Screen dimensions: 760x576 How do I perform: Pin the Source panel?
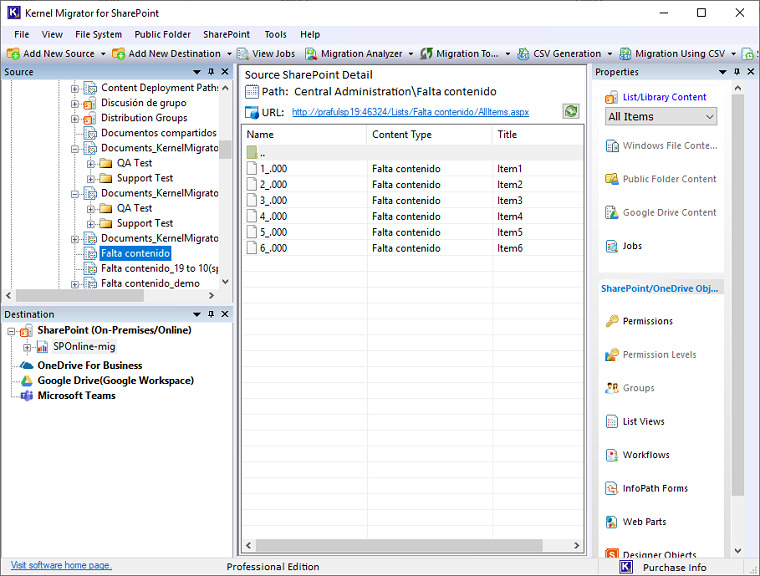(x=211, y=72)
